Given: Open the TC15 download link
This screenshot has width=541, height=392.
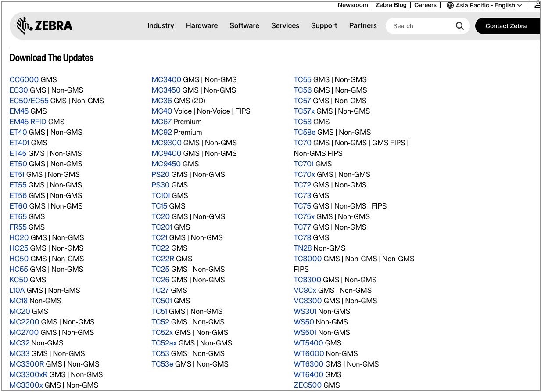Looking at the screenshot, I should click(x=159, y=206).
